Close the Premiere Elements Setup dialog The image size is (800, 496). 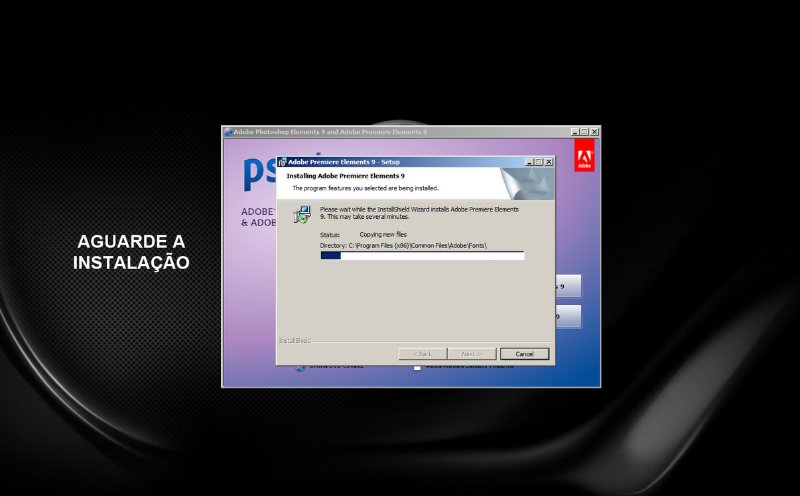tap(548, 162)
